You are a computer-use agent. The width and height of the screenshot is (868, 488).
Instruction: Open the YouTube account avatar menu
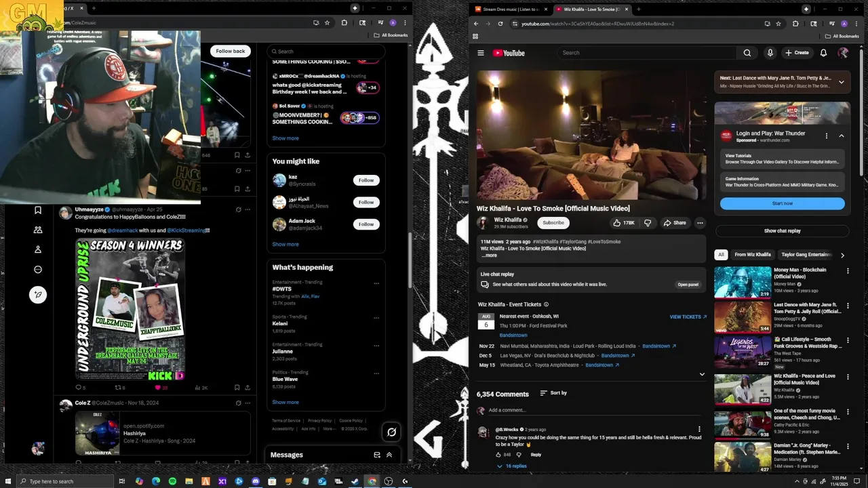pos(843,53)
